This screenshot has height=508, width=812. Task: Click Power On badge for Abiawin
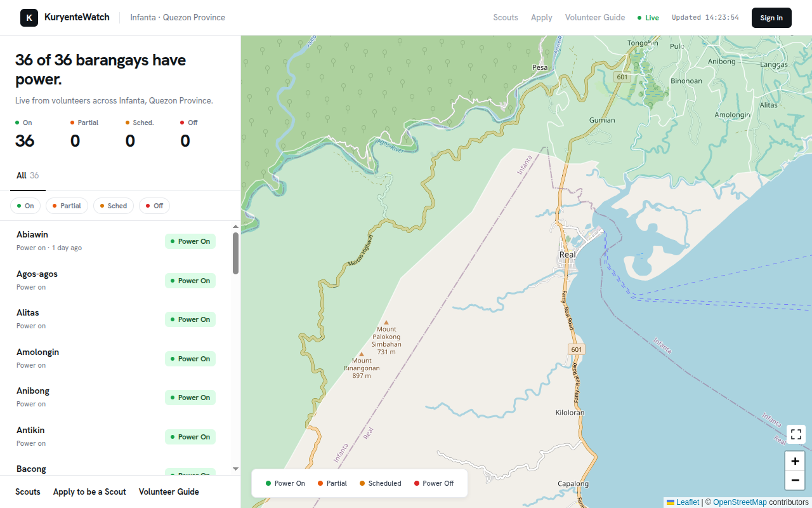click(x=190, y=241)
